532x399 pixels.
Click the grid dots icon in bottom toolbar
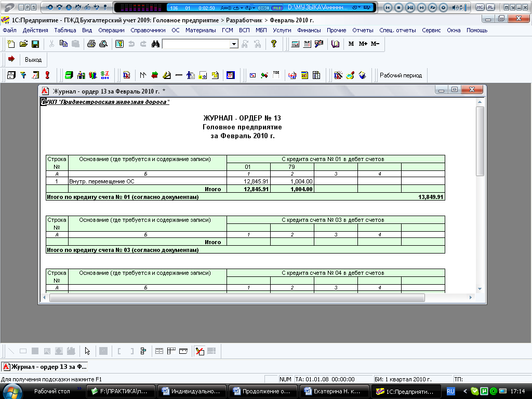[159, 351]
